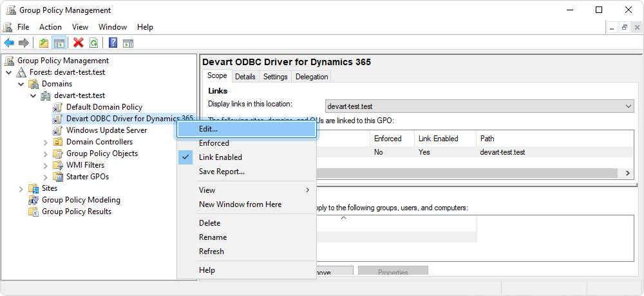Click the sort arrow above security filtering list
The image size is (644, 296).
[344, 218]
